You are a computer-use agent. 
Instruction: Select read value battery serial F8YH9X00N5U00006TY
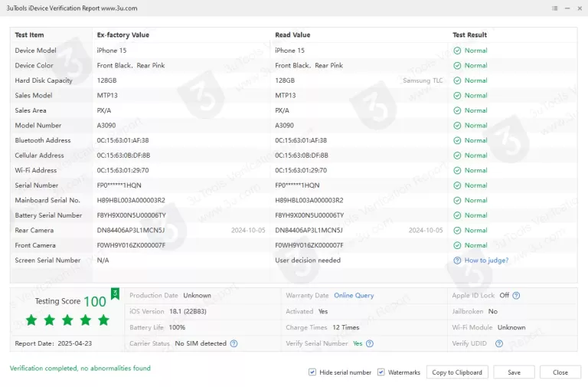(309, 216)
